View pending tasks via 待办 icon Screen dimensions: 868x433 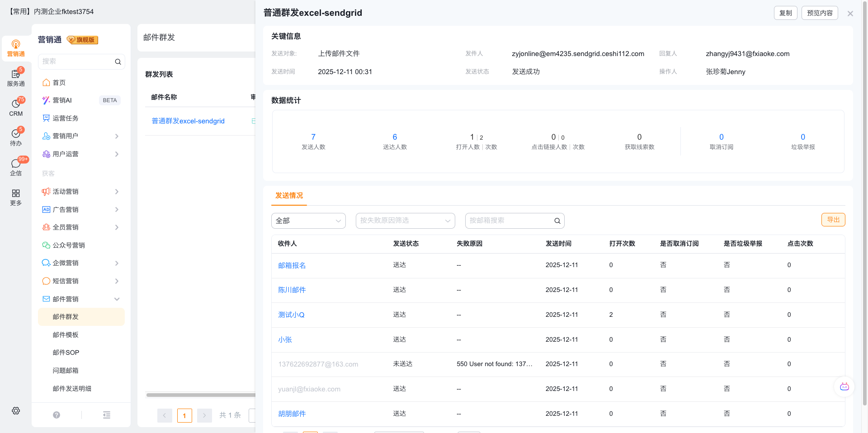(16, 136)
